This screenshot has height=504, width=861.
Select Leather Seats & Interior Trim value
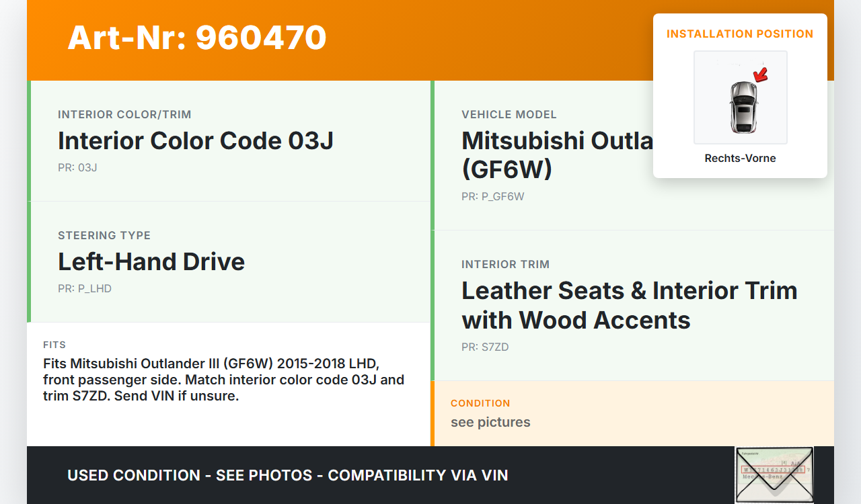630,305
